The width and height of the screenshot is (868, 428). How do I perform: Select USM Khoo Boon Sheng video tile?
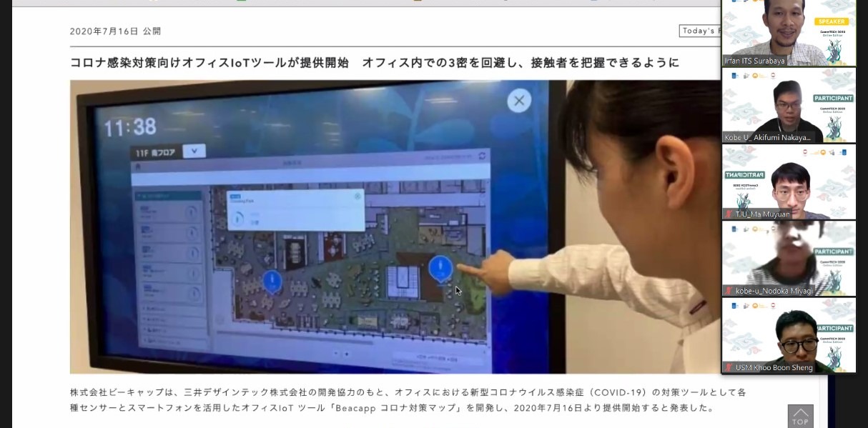pyautogui.click(x=788, y=334)
